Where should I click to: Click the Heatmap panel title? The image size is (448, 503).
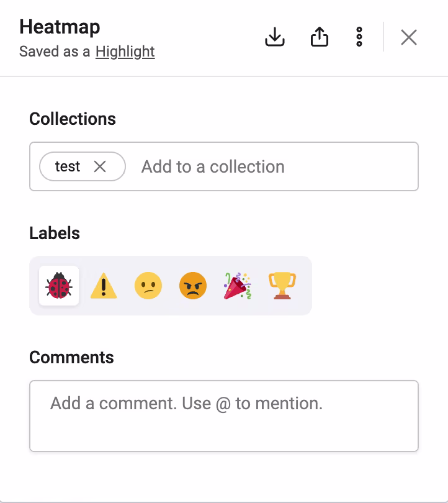(x=60, y=27)
